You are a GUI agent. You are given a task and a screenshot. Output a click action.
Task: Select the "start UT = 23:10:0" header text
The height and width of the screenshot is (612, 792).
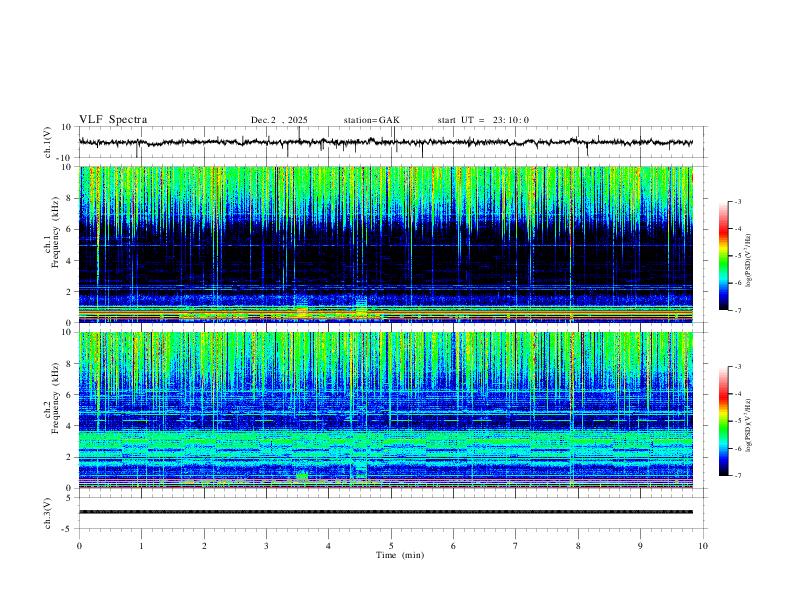[483, 120]
